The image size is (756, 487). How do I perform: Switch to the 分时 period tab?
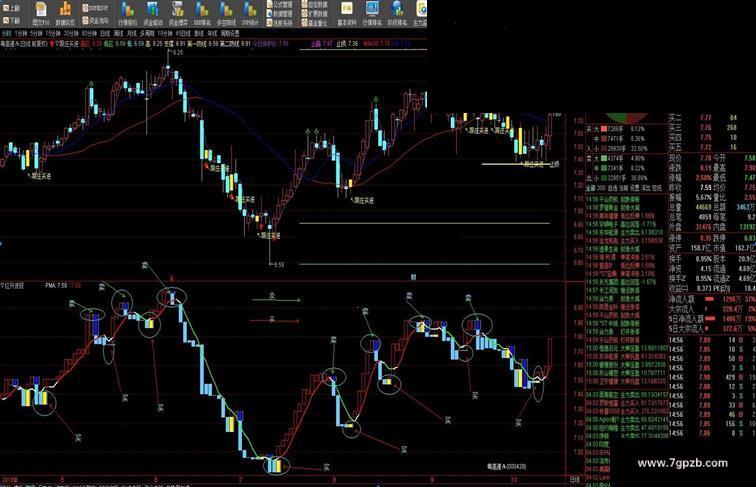[6, 34]
